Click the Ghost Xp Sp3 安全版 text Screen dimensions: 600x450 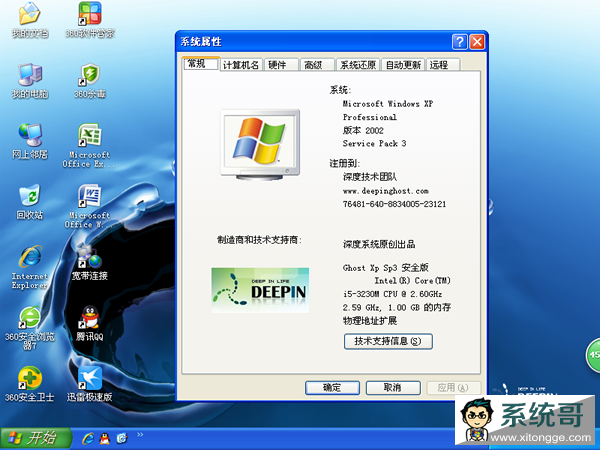[386, 267]
